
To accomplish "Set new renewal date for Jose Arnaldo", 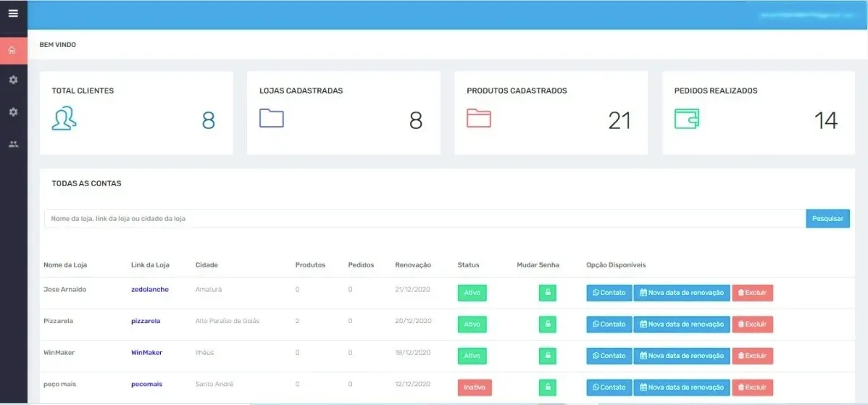I will click(682, 293).
